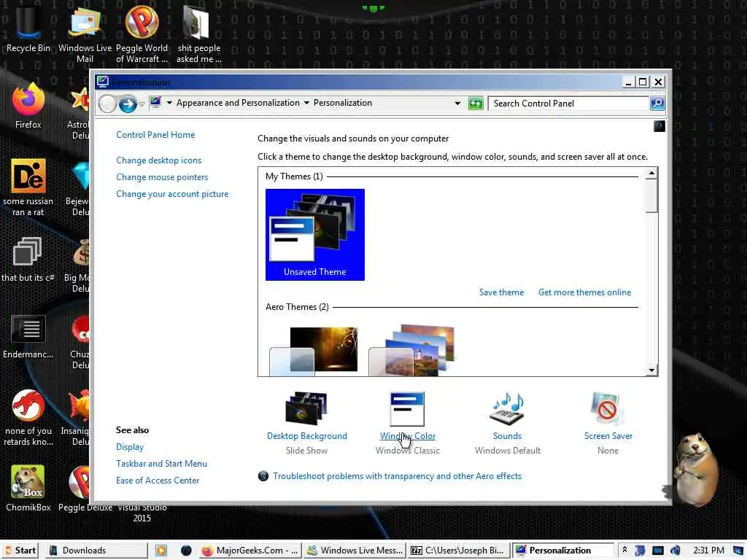Click the Search Control Panel field
The height and width of the screenshot is (560, 747).
pyautogui.click(x=568, y=104)
